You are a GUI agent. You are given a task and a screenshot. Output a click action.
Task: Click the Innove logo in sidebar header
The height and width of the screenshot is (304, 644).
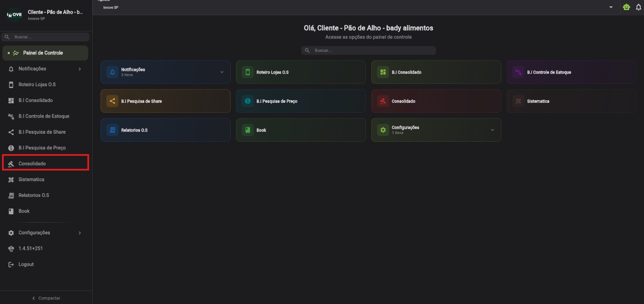(x=14, y=15)
